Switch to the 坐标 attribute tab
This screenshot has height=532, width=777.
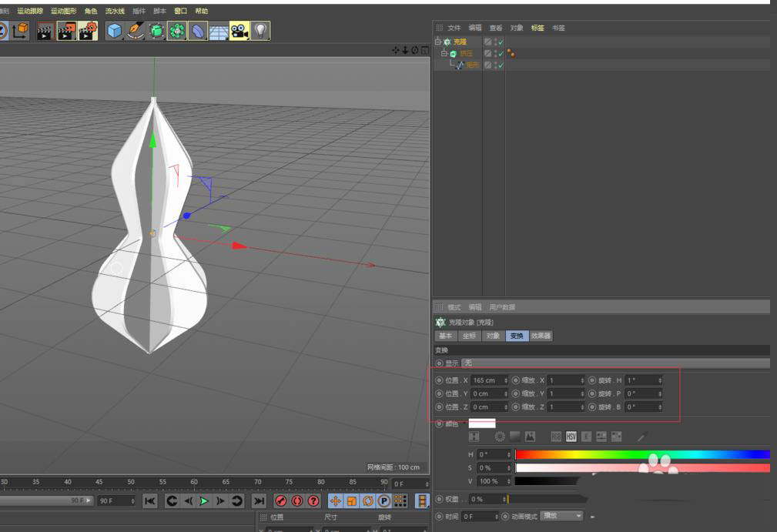point(467,336)
